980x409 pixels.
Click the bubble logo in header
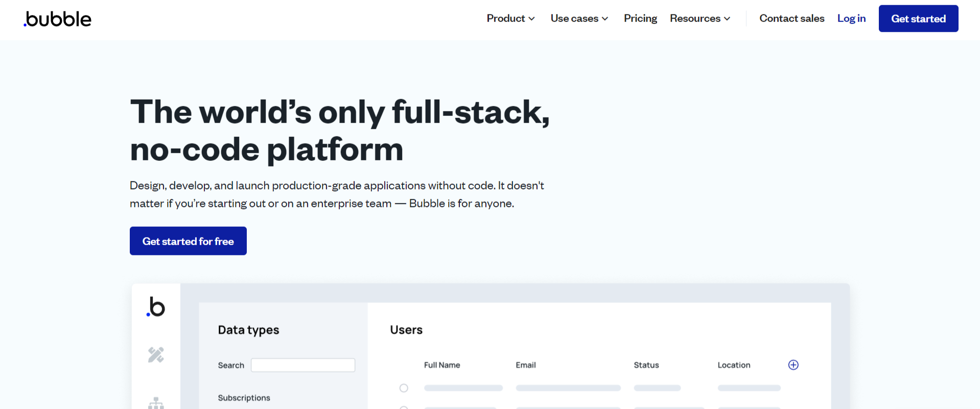[57, 19]
